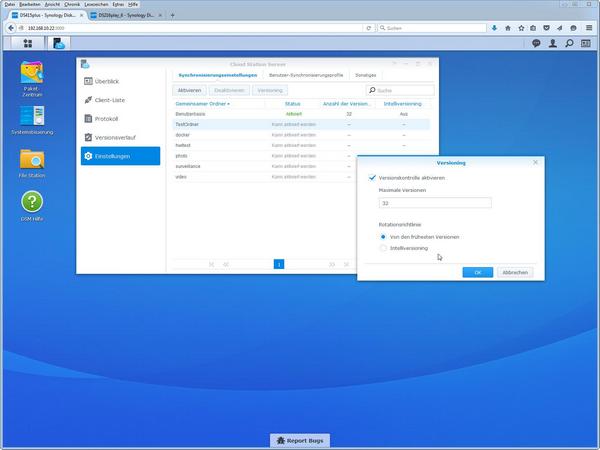Image resolution: width=600 pixels, height=450 pixels.
Task: Switch to Sonstiges tab
Action: pyautogui.click(x=365, y=75)
